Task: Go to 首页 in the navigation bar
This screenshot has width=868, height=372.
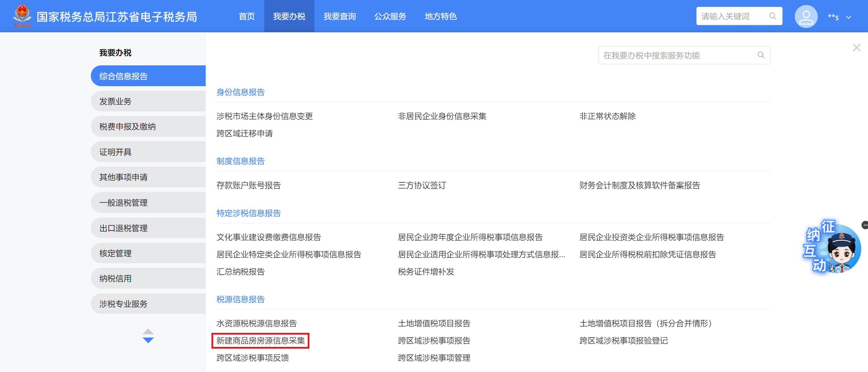Action: coord(247,17)
